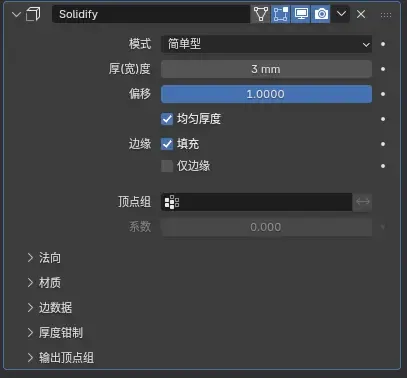
Task: Click animate dot next to 均匀厚度
Action: pos(383,119)
